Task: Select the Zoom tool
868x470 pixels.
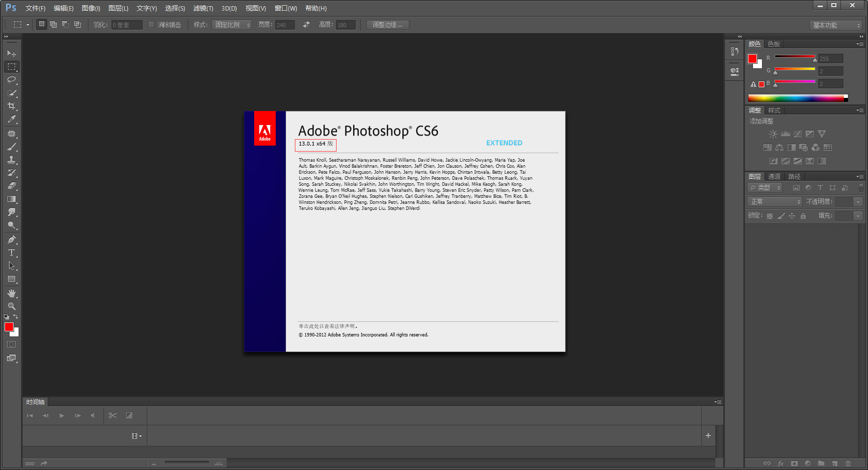Action: pyautogui.click(x=12, y=306)
